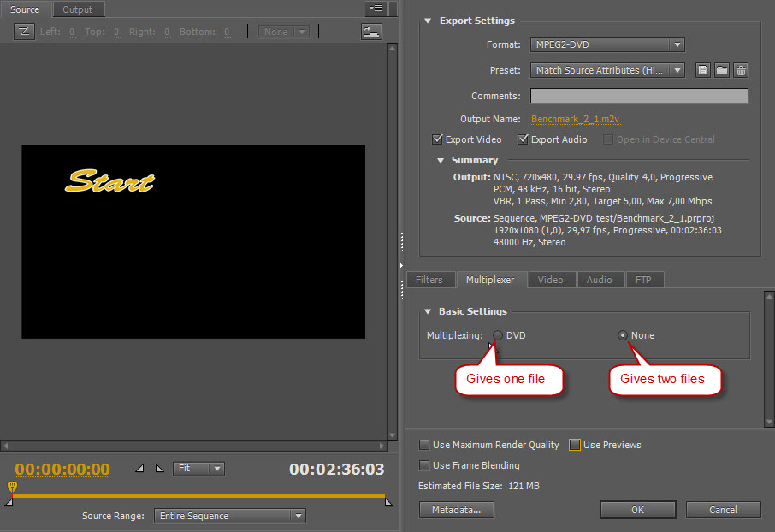Image resolution: width=775 pixels, height=532 pixels.
Task: Click the aspect ratio correction icon
Action: pyautogui.click(x=370, y=32)
